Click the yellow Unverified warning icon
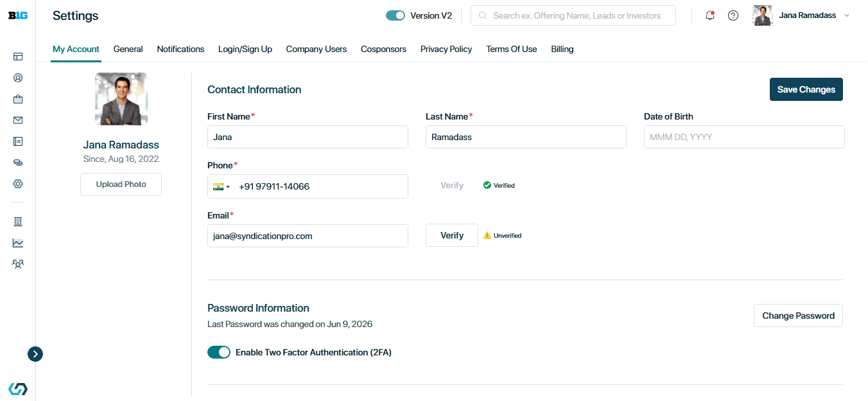This screenshot has height=401, width=868. (x=487, y=235)
